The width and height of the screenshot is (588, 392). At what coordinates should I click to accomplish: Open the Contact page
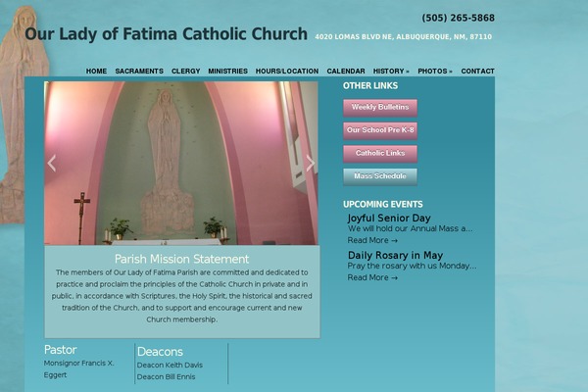pos(478,71)
